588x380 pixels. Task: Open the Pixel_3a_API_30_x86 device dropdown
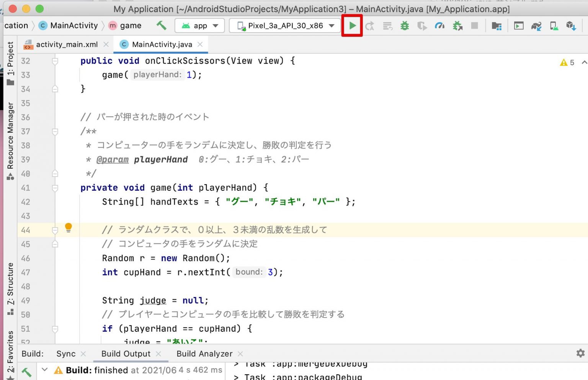285,26
